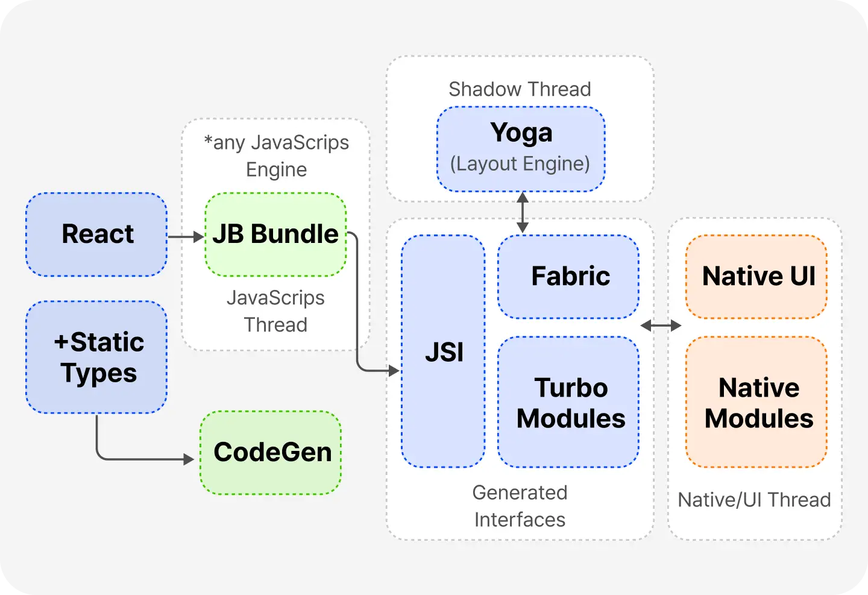The image size is (868, 595).
Task: Select the +Static Types box
Action: click(x=96, y=357)
